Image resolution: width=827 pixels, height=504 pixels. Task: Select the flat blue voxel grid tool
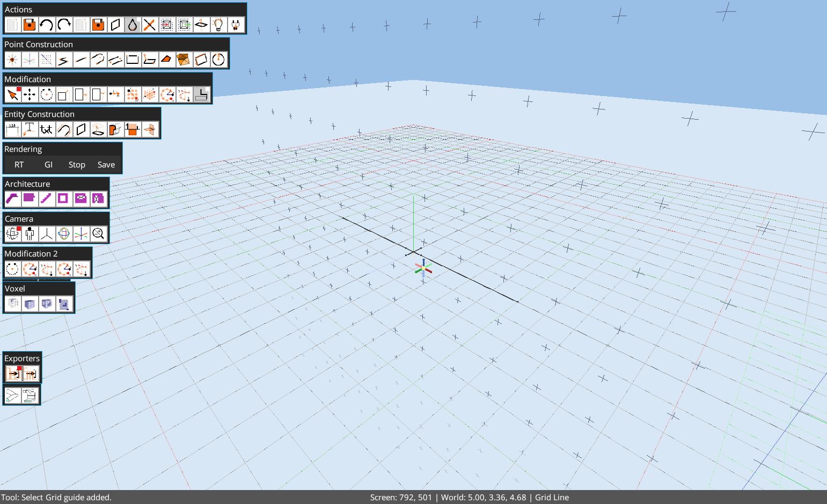click(x=64, y=304)
